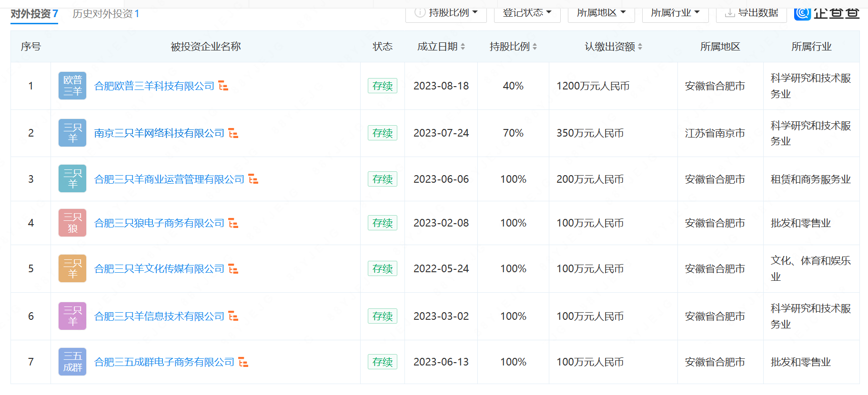
Task: Open the 所属地区 dropdown filter
Action: (x=601, y=13)
